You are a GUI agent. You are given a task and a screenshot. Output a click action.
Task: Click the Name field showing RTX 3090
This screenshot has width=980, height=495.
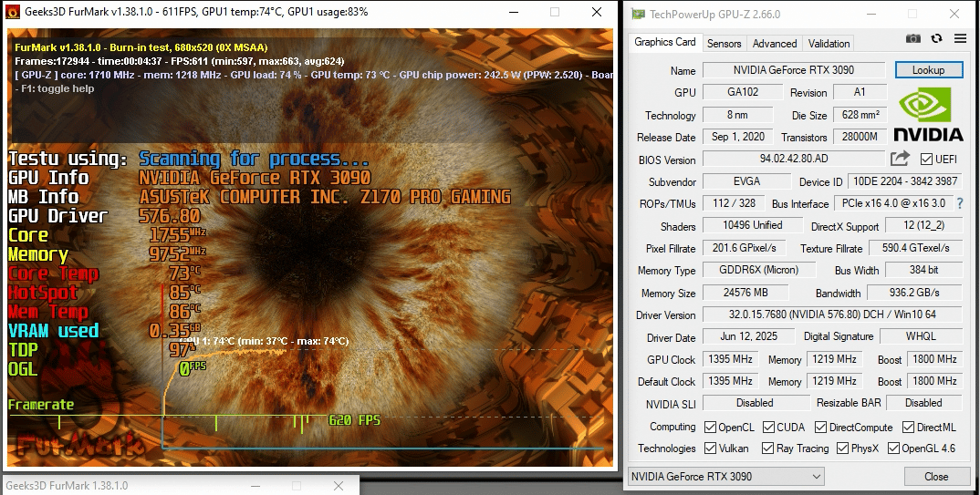point(794,70)
